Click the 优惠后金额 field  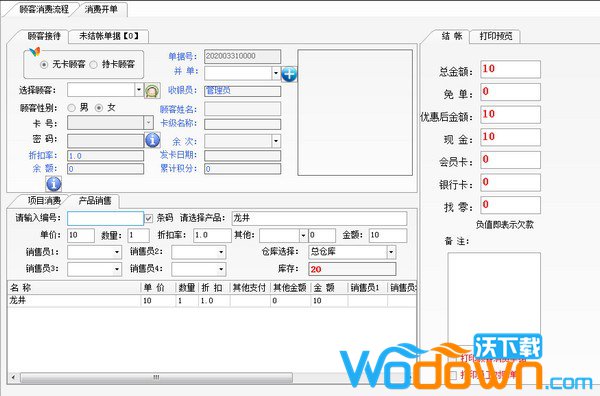[x=510, y=115]
